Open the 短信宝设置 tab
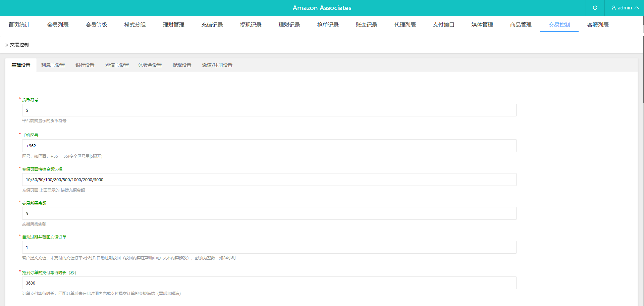Screen dimensions: 644x306 [117, 65]
